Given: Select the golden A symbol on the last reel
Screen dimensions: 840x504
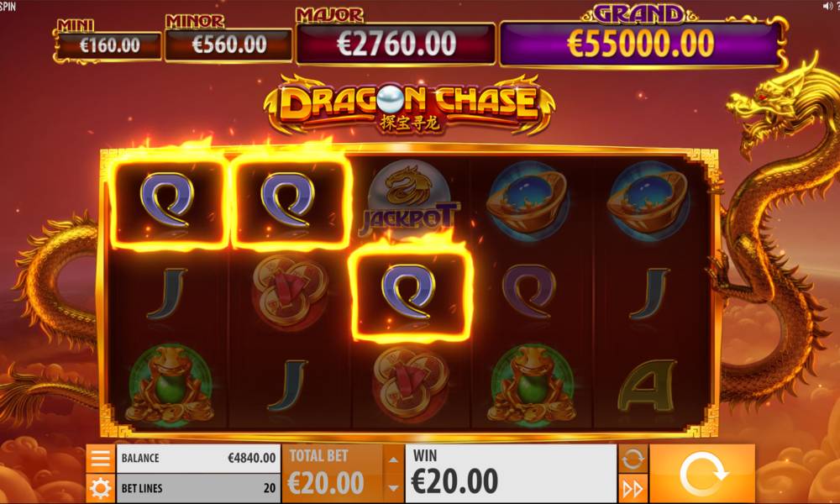Looking at the screenshot, I should point(647,385).
